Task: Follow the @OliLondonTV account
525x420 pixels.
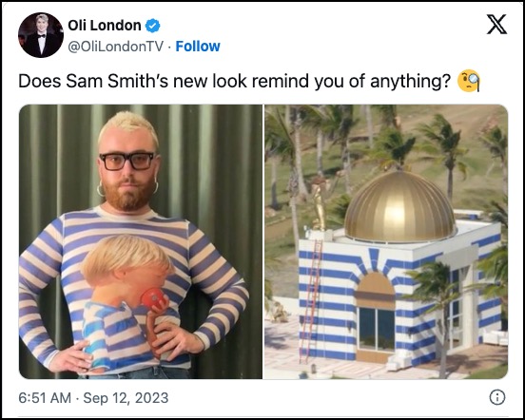Action: 198,47
